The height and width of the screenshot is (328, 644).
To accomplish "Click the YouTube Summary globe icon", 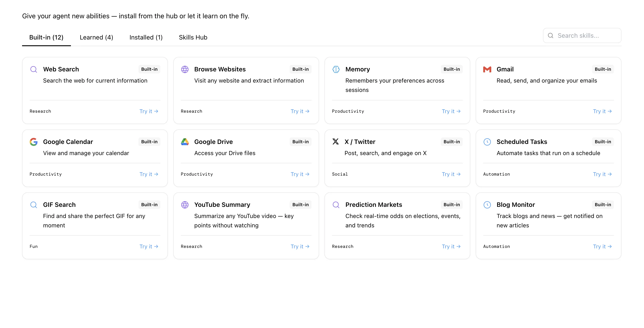I will [185, 205].
